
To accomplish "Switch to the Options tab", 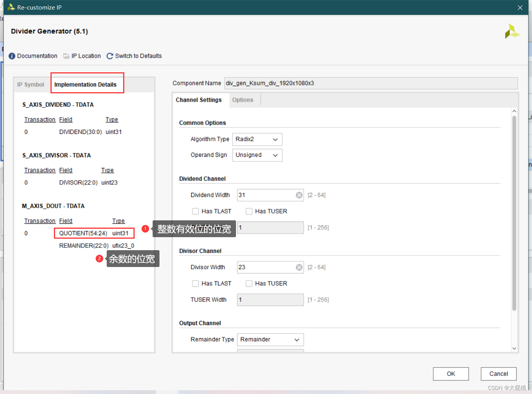I will pos(242,100).
